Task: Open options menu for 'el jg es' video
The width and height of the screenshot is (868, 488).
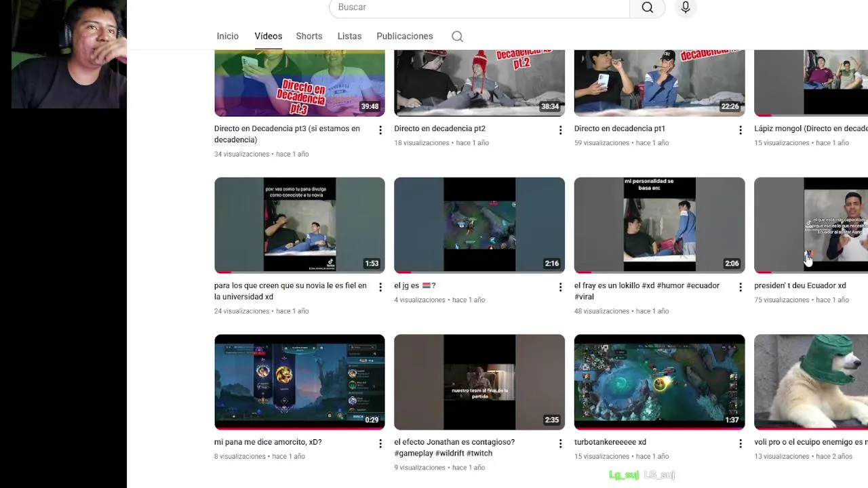Action: (560, 287)
